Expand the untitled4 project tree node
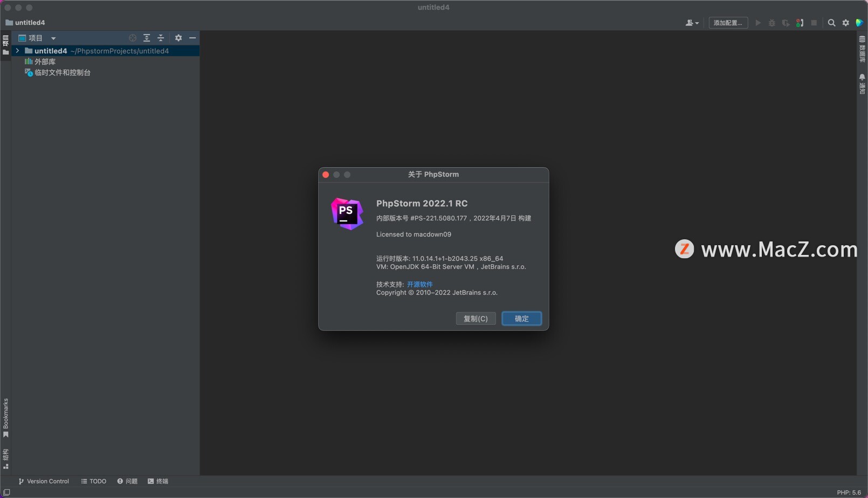868x498 pixels. coord(17,51)
